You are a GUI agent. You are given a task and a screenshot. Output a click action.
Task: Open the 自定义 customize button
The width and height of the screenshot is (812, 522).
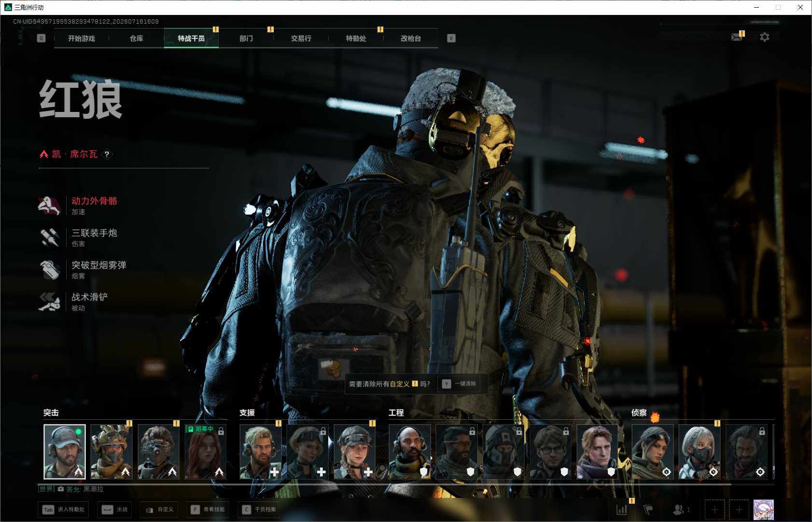click(x=159, y=509)
